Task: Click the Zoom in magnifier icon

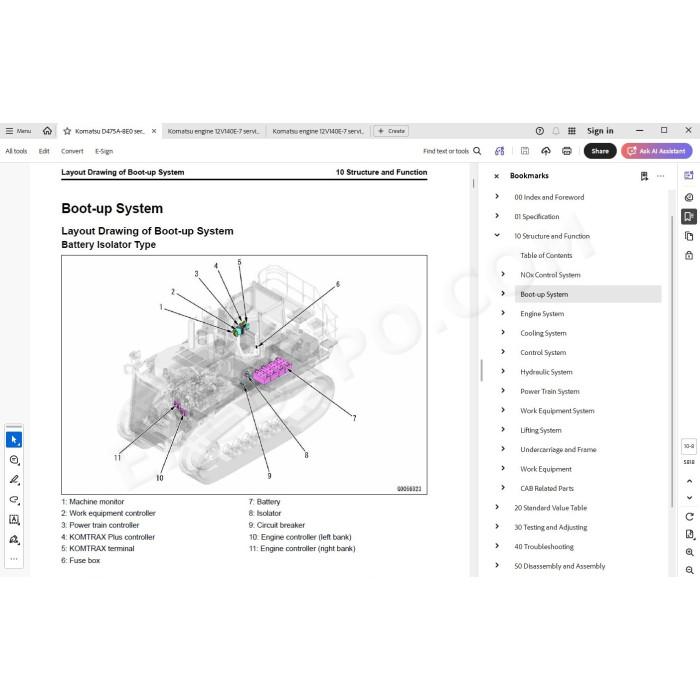Action: coord(689,552)
